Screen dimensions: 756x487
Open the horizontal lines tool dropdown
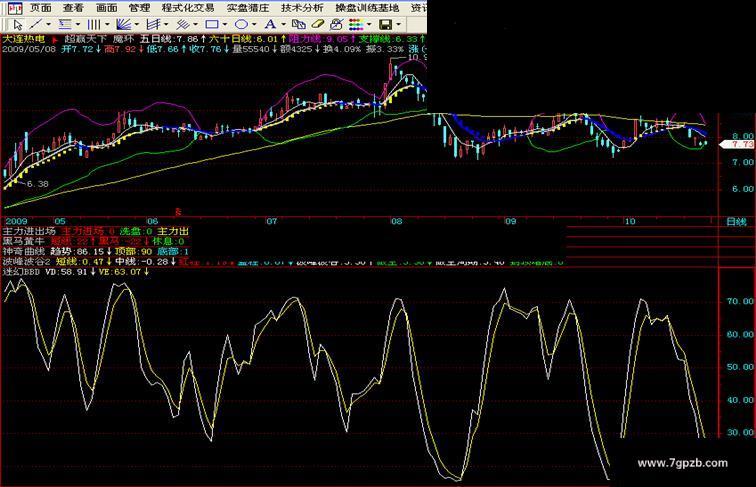[x=78, y=24]
